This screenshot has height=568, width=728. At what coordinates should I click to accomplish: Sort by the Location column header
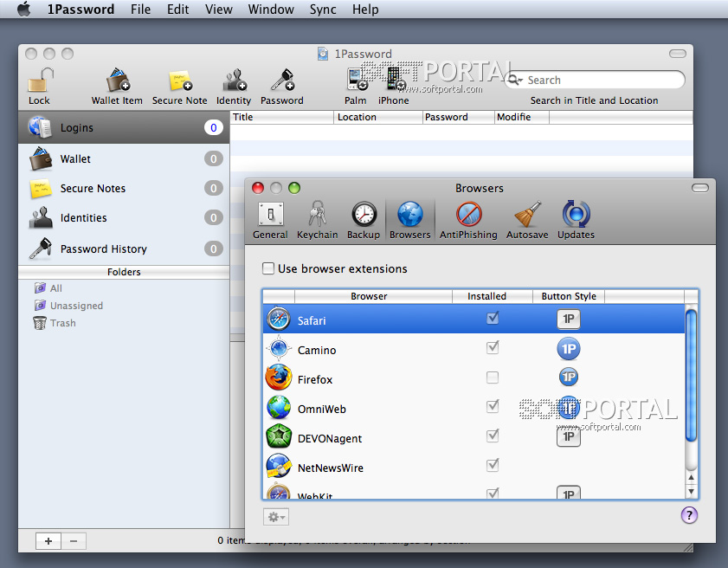[378, 117]
